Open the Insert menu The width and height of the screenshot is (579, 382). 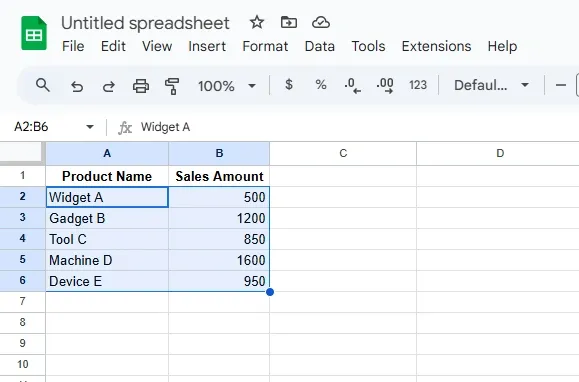click(207, 46)
